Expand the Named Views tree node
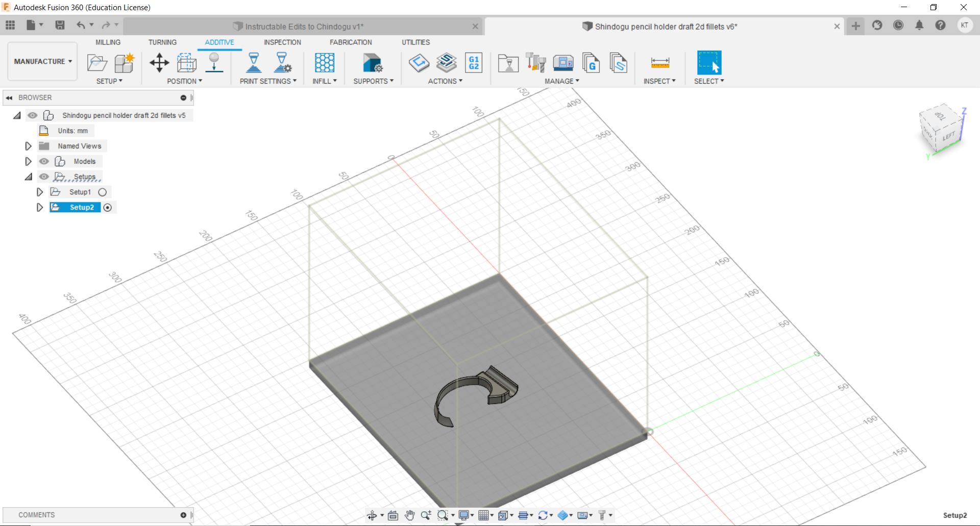980x526 pixels. pyautogui.click(x=28, y=146)
